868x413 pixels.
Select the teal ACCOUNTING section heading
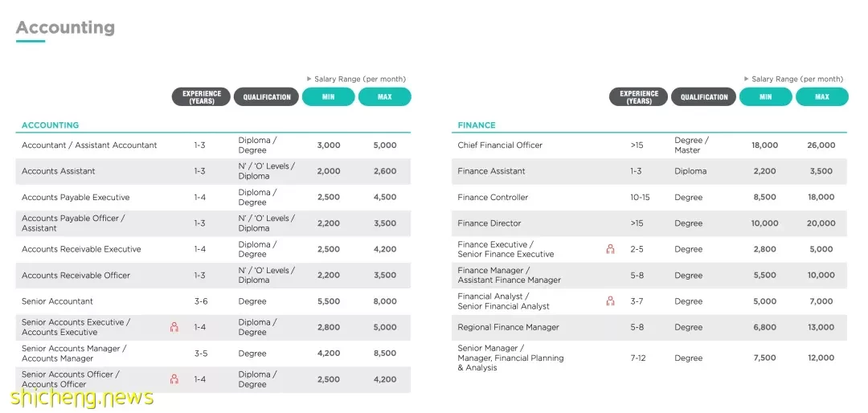[51, 125]
